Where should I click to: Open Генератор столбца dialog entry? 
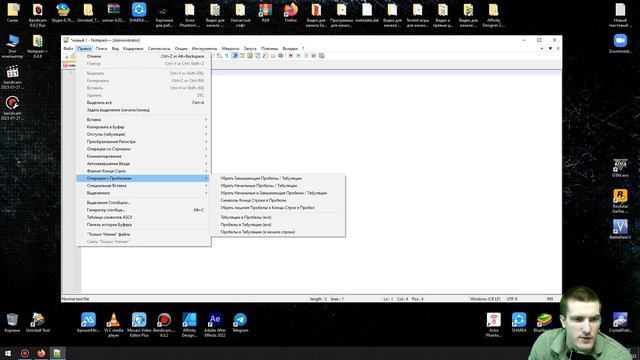[x=144, y=210]
